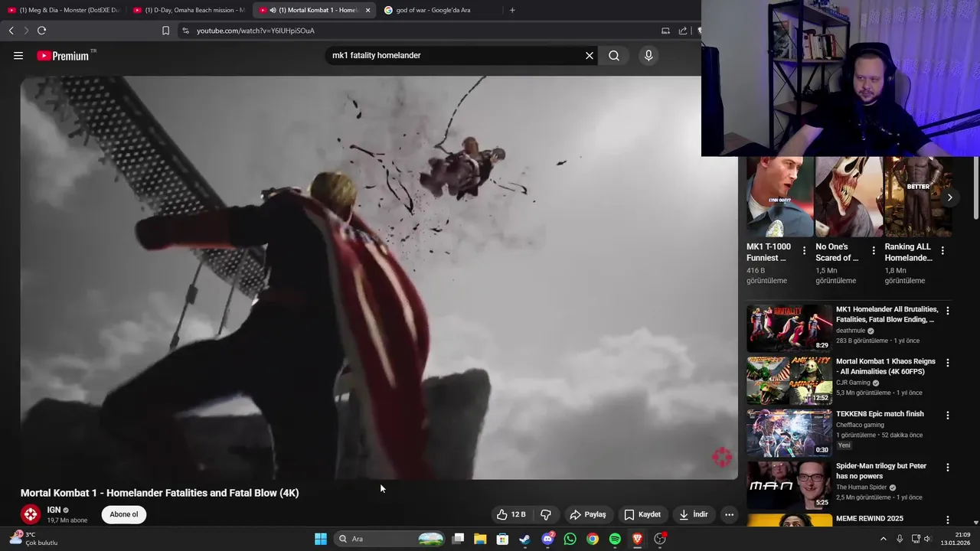Subscribe using the Abone ol button
This screenshot has height=551, width=980.
124,514
